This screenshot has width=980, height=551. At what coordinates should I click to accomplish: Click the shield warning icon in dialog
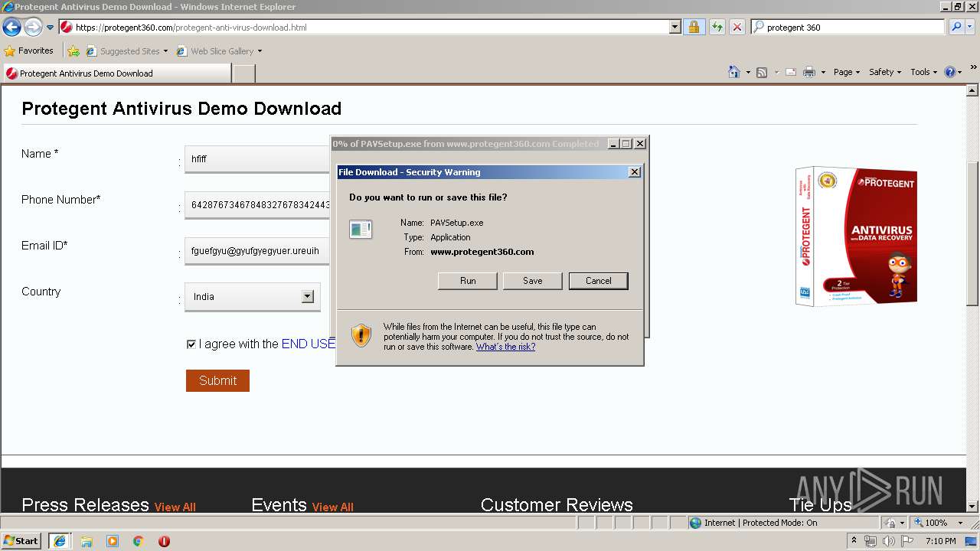tap(361, 335)
